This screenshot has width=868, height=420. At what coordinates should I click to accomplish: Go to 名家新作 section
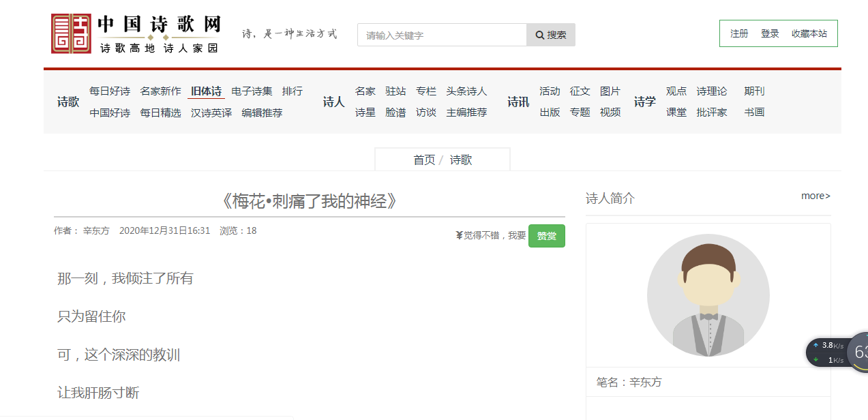point(161,91)
